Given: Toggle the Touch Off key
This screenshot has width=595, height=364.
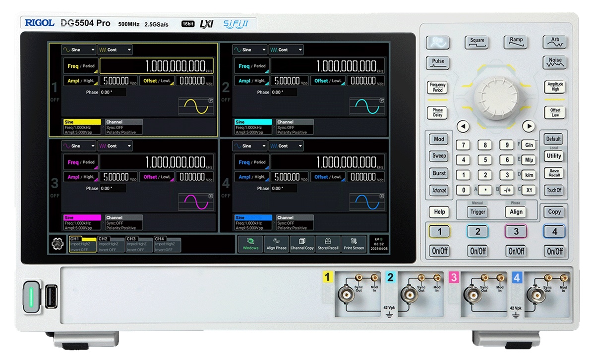Looking at the screenshot, I should point(554,190).
